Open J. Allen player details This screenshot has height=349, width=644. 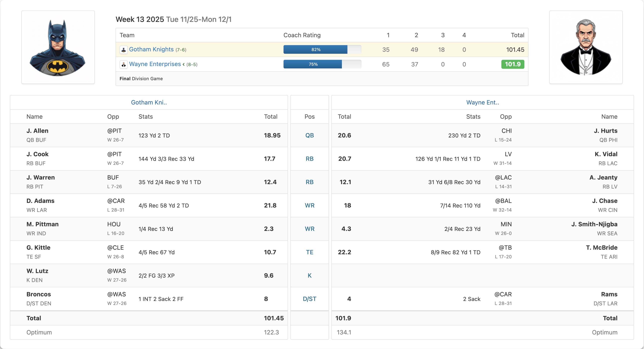(x=37, y=131)
